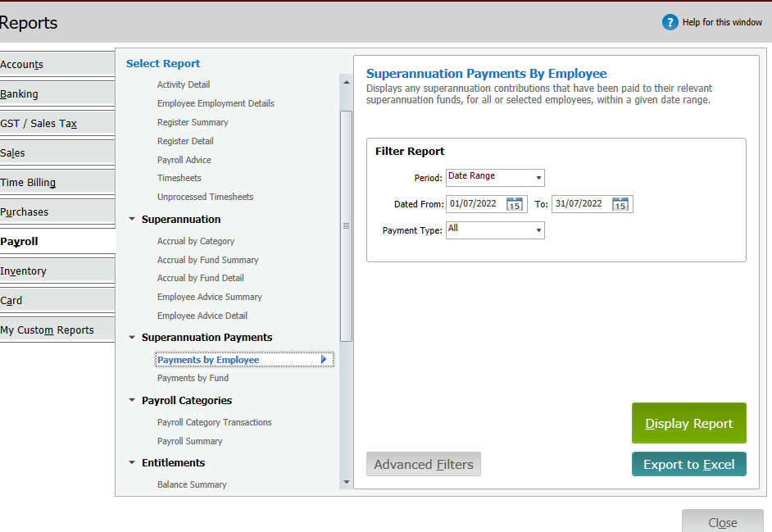
Task: Click the arrow beside Payments by Employee
Action: (324, 360)
